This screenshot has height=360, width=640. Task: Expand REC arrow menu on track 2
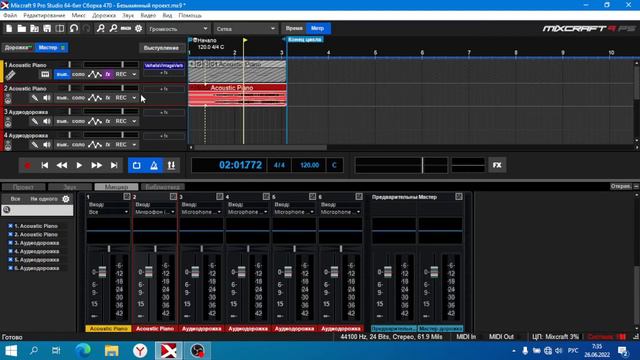pos(134,98)
